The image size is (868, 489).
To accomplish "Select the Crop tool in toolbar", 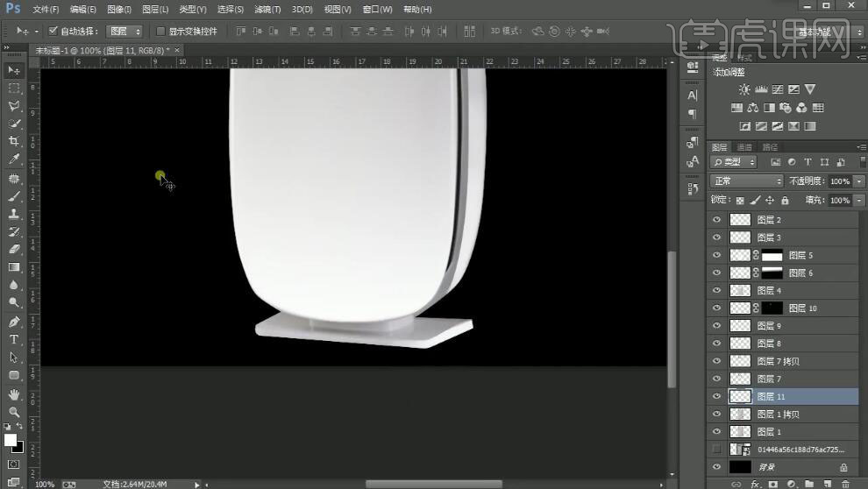I will [14, 141].
